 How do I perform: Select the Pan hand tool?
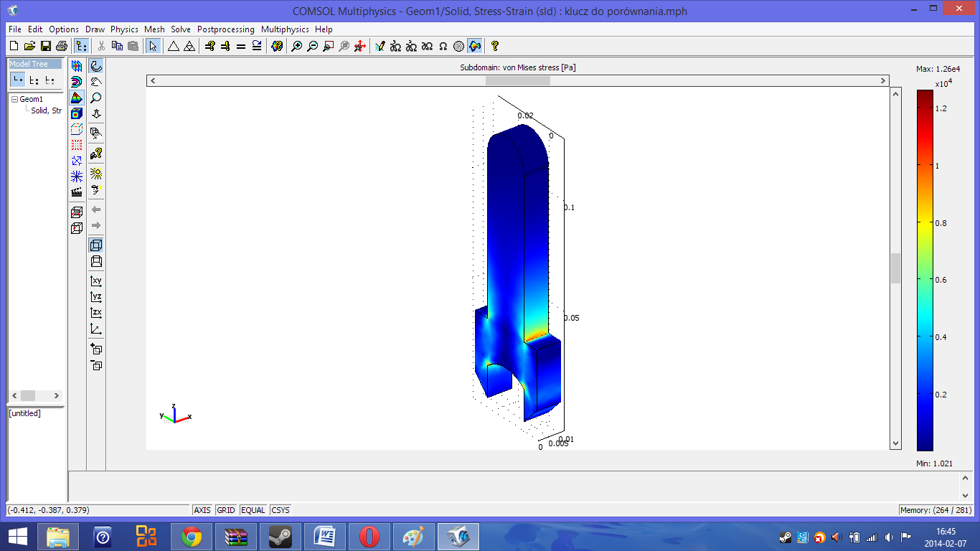[x=96, y=82]
